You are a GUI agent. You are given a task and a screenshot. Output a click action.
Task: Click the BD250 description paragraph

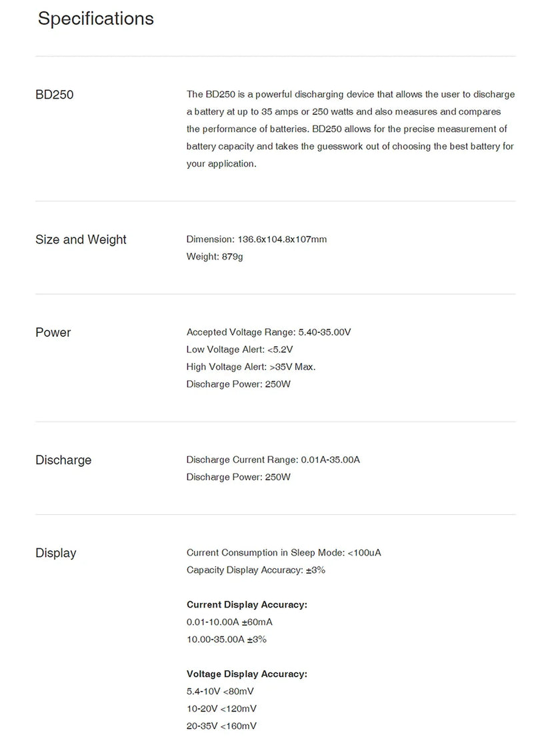tap(351, 129)
